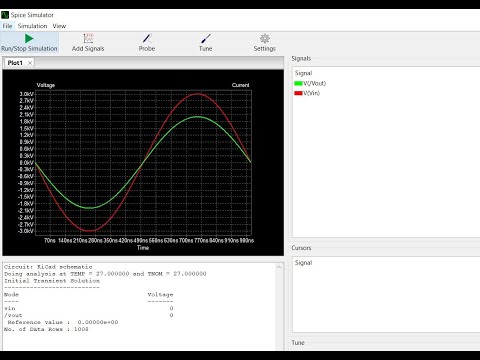This screenshot has height=360, width=480.
Task: Click the 'Initial Transient Solution' console line
Action: point(52,281)
